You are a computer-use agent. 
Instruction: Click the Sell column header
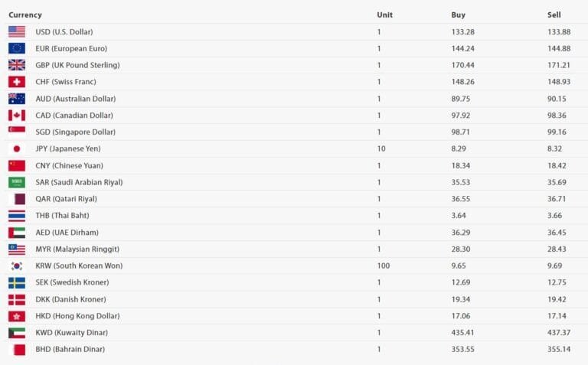pos(554,15)
